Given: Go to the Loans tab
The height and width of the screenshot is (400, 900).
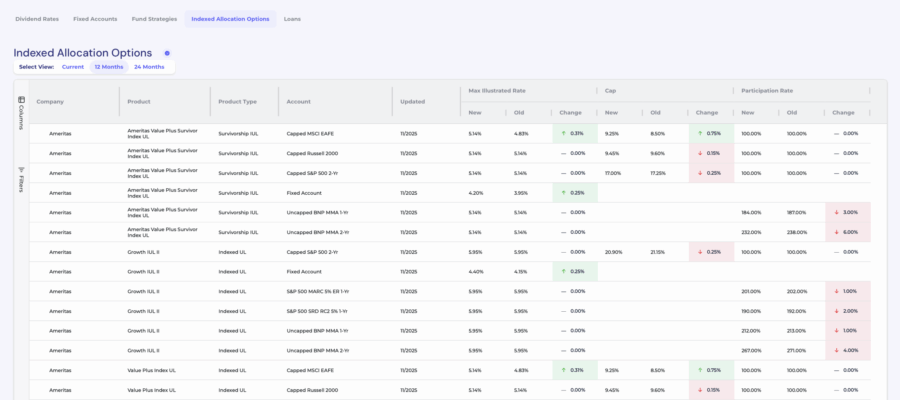Looking at the screenshot, I should pos(292,18).
